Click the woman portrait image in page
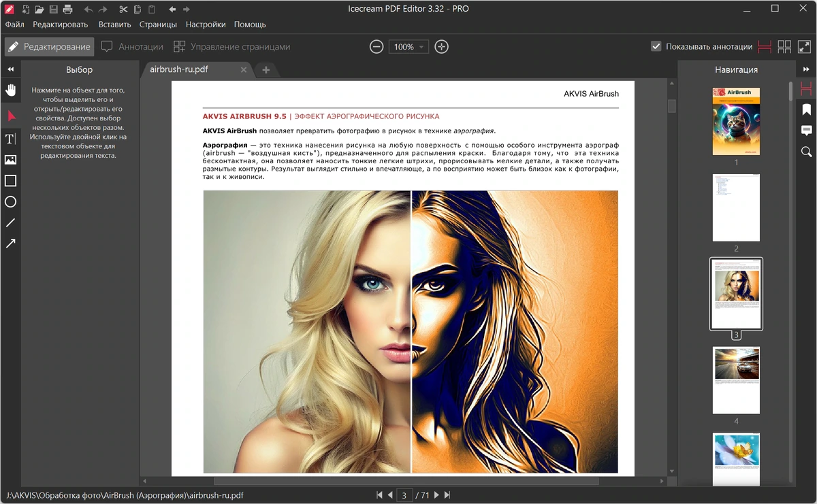Screen dimensions: 817x504 coord(411,331)
